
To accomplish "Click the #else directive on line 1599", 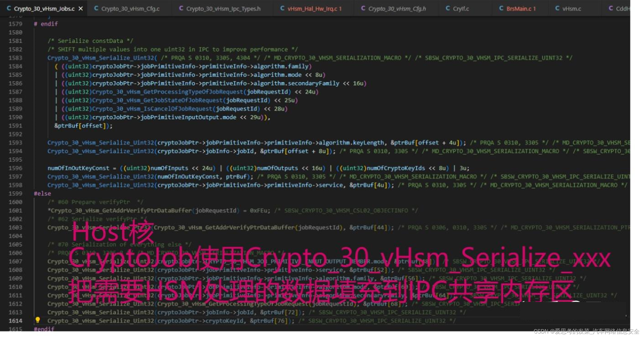I will (42, 193).
